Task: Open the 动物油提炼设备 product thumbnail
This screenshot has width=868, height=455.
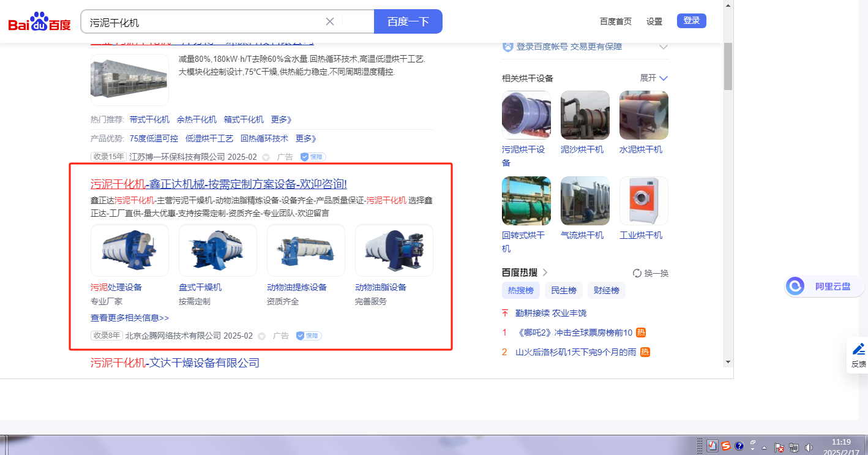Action: click(x=306, y=250)
